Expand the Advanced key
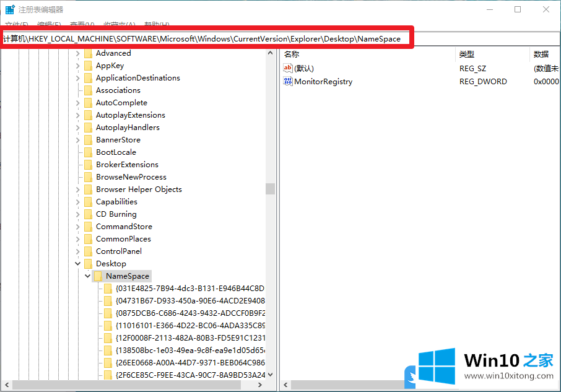 (77, 54)
